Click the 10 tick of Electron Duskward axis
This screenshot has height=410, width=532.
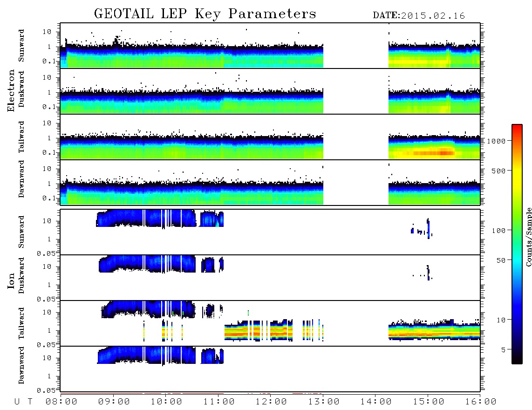click(x=47, y=77)
